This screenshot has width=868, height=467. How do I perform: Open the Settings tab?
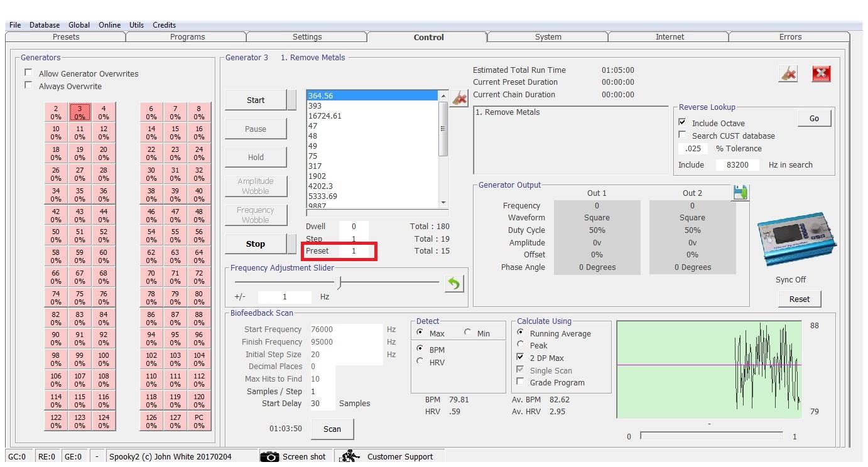pyautogui.click(x=307, y=37)
